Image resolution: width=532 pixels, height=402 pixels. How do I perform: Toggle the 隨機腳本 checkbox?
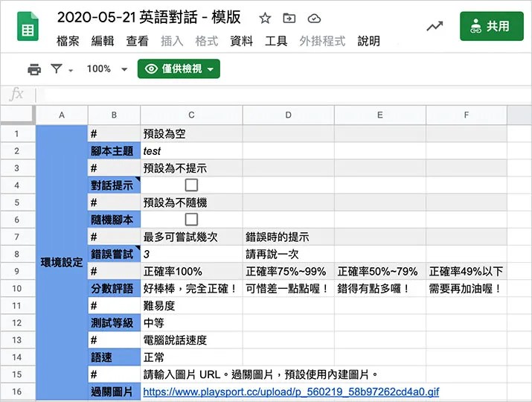191,220
